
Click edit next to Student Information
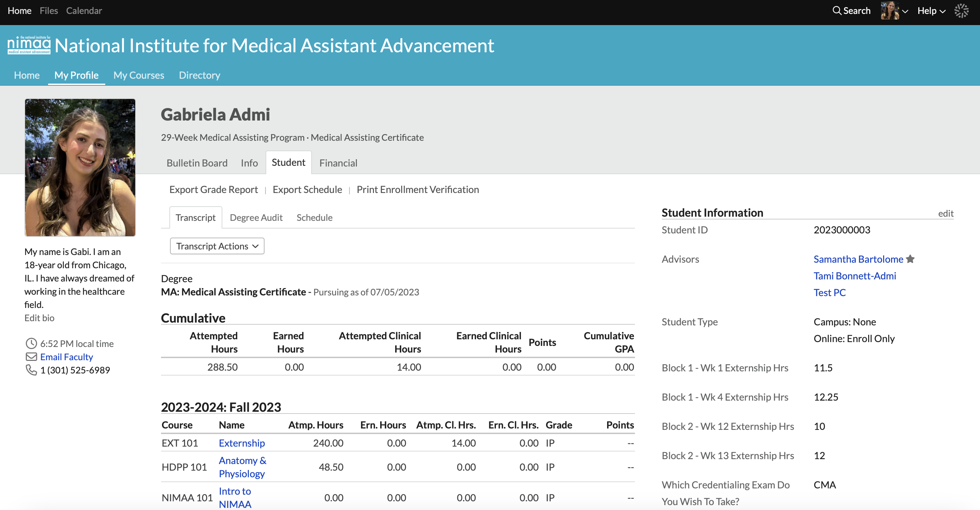point(945,213)
